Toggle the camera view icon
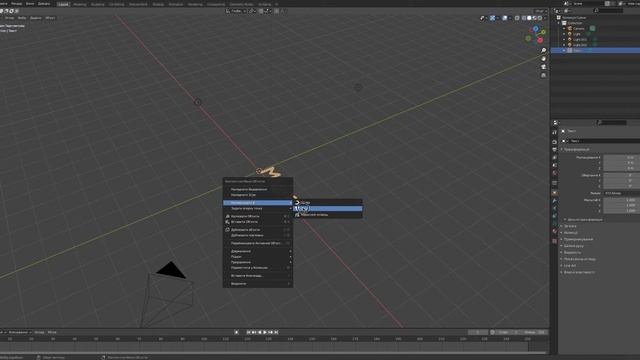Image resolution: width=640 pixels, height=360 pixels. pyautogui.click(x=543, y=67)
